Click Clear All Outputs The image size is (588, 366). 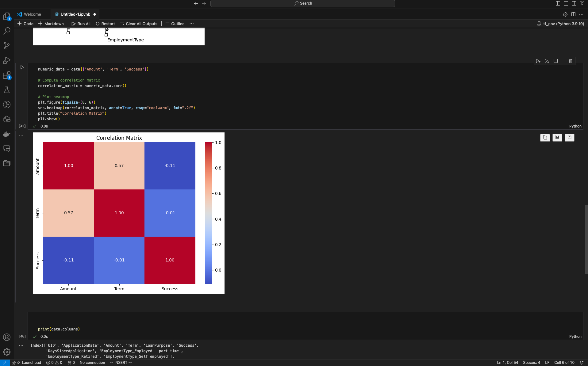coord(139,24)
